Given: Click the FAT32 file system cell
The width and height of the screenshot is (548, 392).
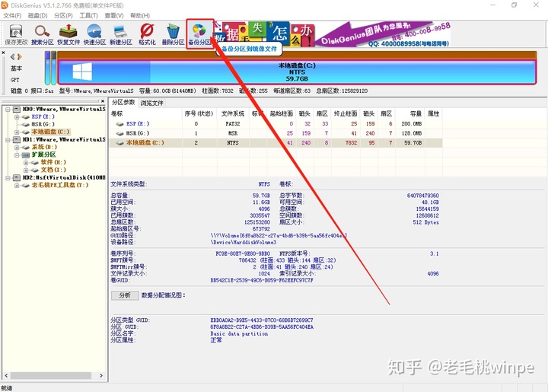Looking at the screenshot, I should click(233, 123).
